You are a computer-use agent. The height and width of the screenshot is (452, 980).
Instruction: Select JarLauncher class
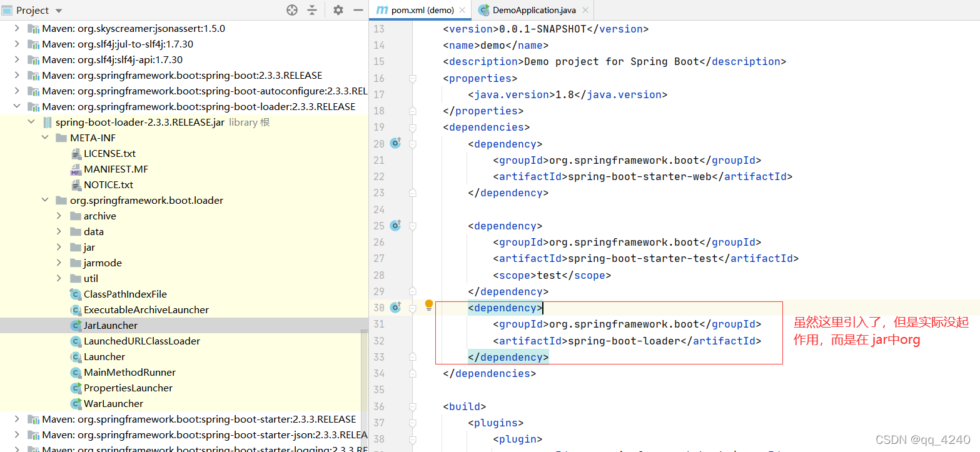[111, 326]
